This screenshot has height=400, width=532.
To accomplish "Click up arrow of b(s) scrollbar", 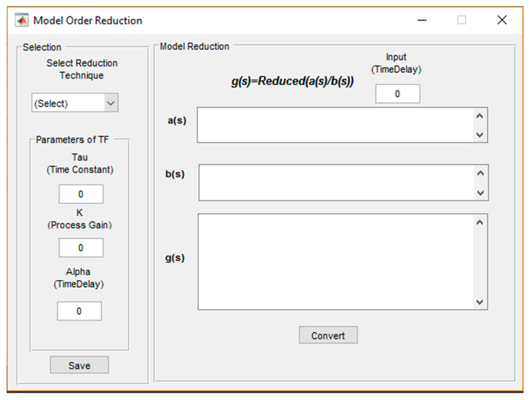I will point(480,174).
